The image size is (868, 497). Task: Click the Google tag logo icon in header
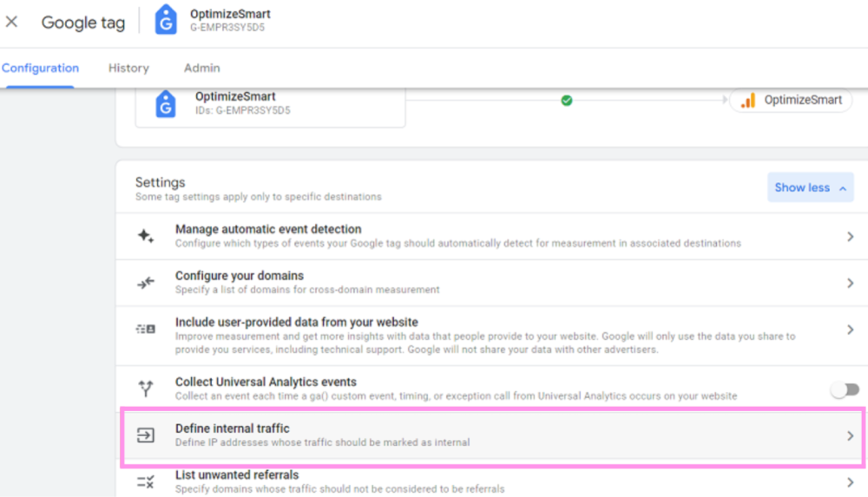click(165, 20)
